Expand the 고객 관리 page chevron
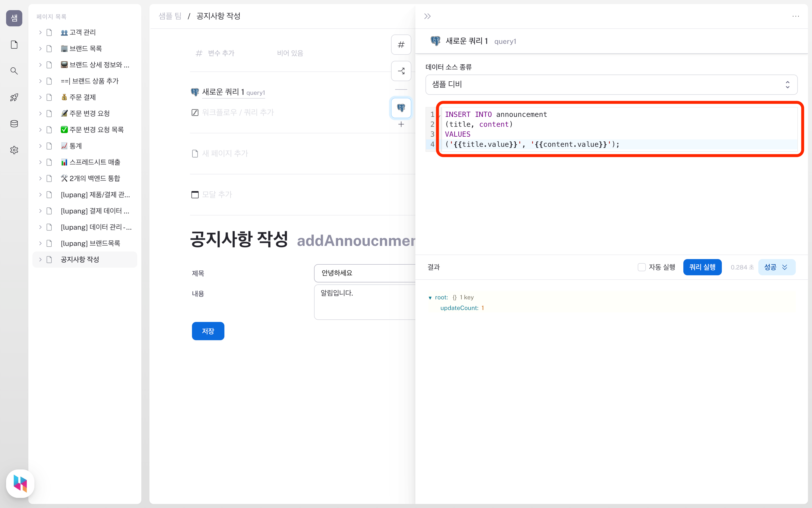This screenshot has height=508, width=812. (x=40, y=32)
